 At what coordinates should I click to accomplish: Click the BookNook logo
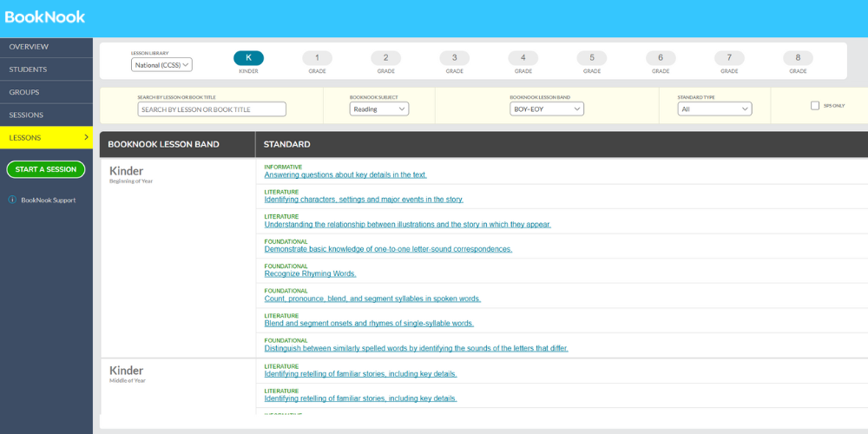pos(43,16)
